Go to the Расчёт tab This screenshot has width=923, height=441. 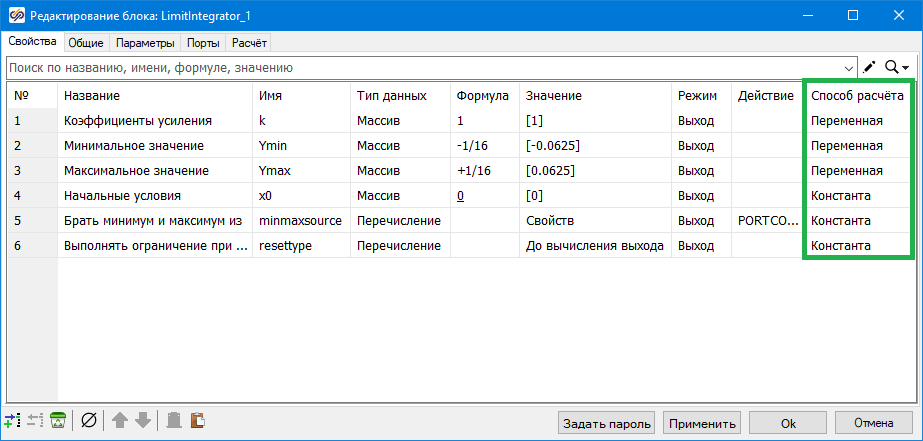[x=249, y=43]
